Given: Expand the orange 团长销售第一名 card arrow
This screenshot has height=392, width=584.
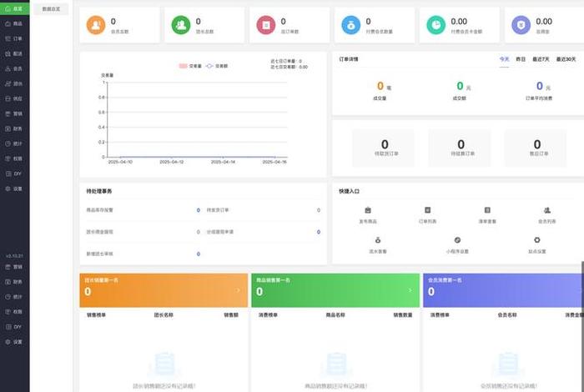Looking at the screenshot, I should click(x=238, y=290).
